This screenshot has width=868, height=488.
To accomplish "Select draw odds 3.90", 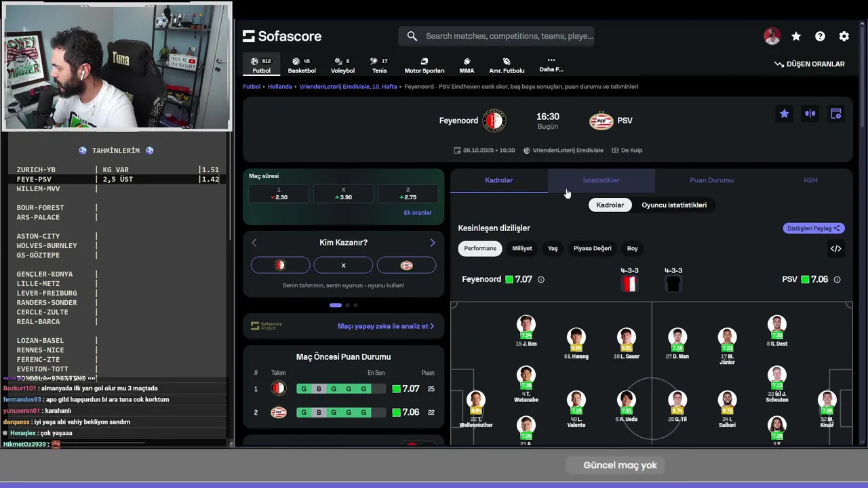I will tap(343, 194).
